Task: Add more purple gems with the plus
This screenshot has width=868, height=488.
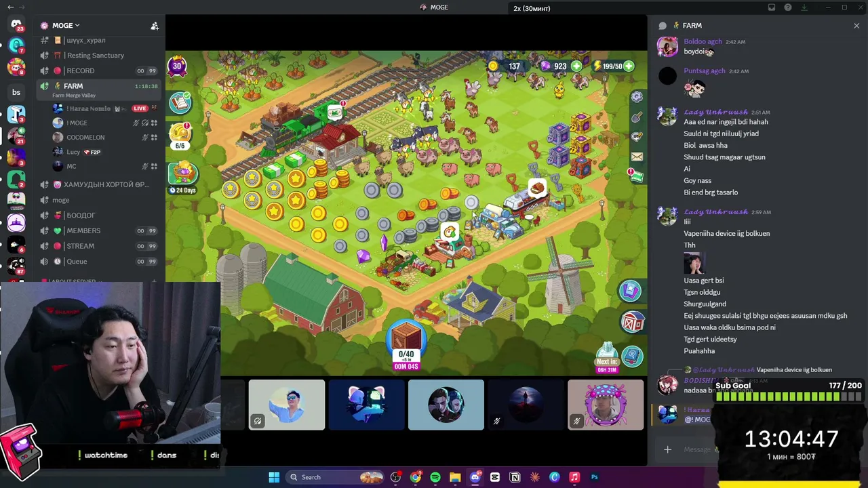Action: [576, 66]
